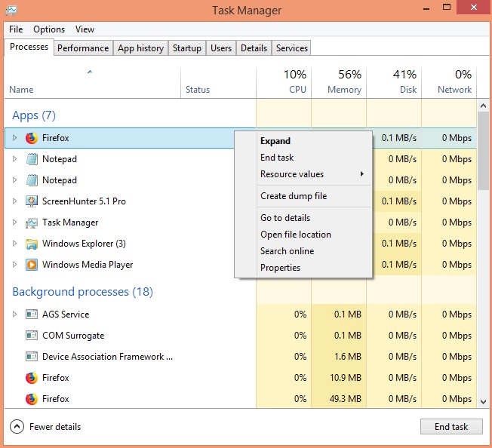Sort by the Name column header
Viewport: 492px width, 448px height.
tap(93, 83)
